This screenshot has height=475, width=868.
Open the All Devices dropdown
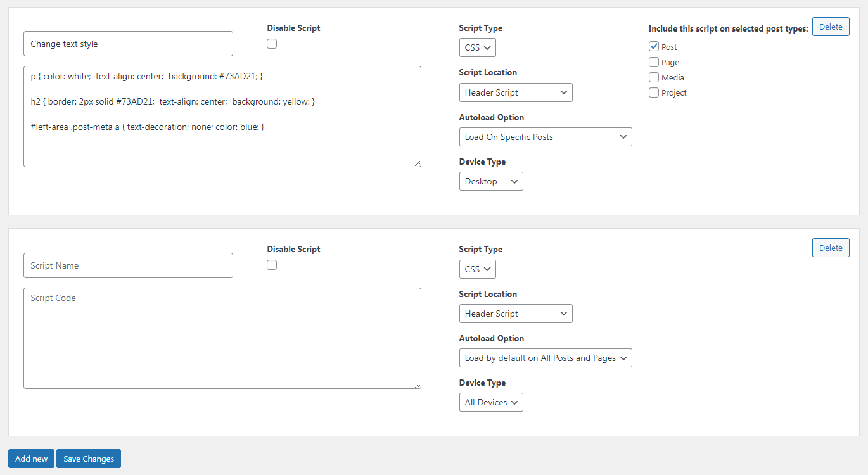(x=490, y=402)
